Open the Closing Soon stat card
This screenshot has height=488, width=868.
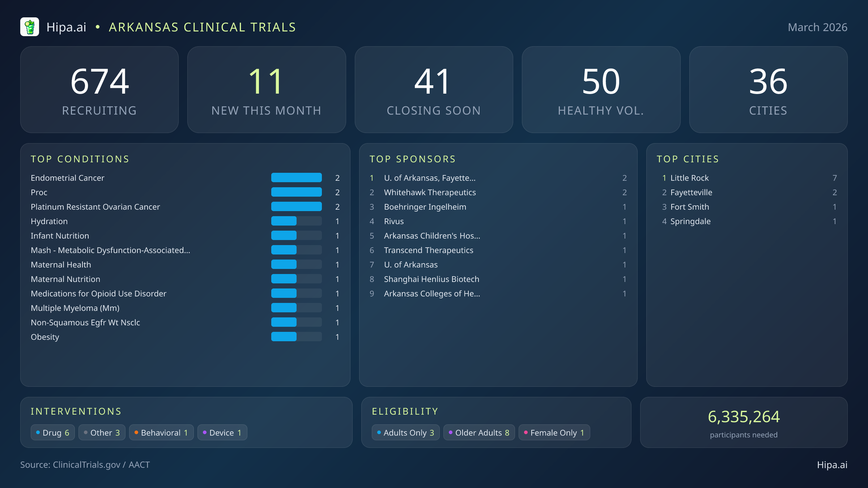434,89
